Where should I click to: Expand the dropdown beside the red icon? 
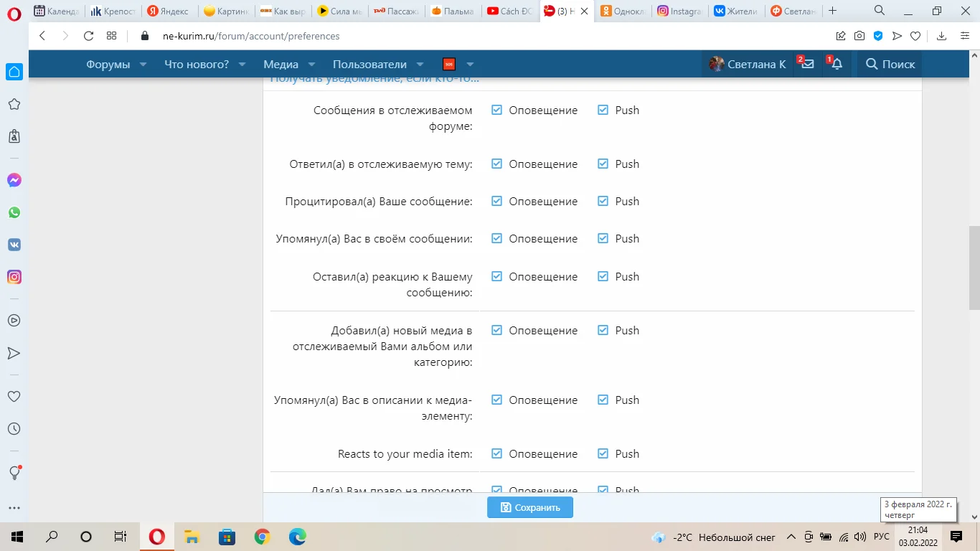[x=470, y=64]
